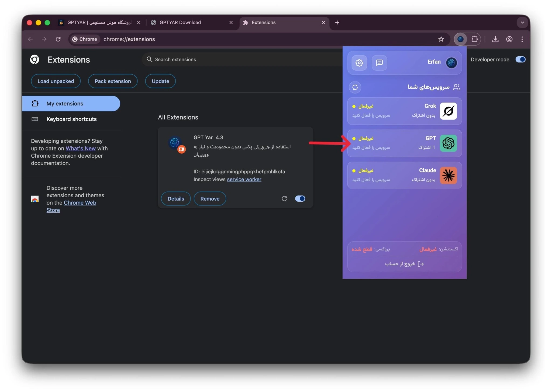
Task: Click the Chrome site info chip
Action: pos(85,39)
